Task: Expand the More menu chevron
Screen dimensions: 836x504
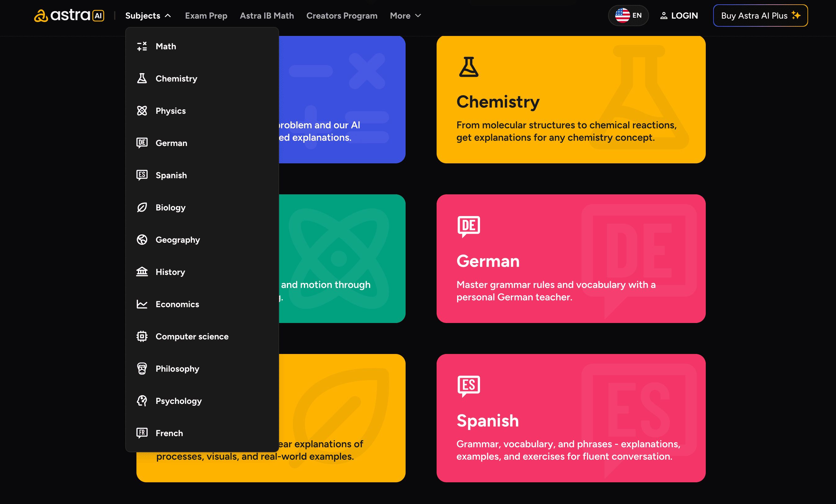Action: (x=418, y=15)
